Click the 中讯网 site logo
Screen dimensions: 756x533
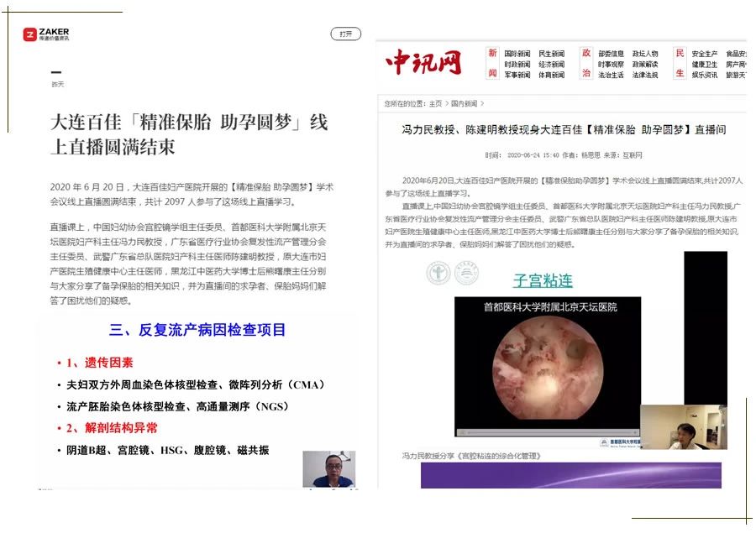pos(424,63)
